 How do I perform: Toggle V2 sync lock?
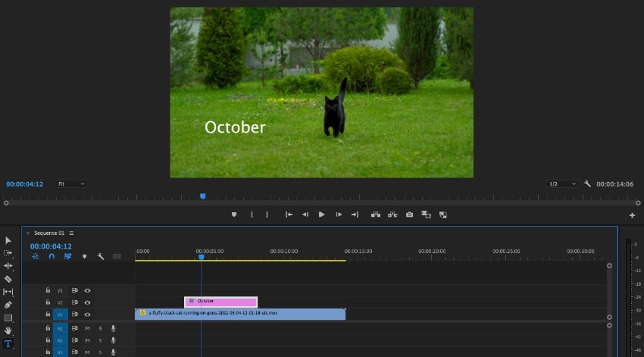point(75,302)
